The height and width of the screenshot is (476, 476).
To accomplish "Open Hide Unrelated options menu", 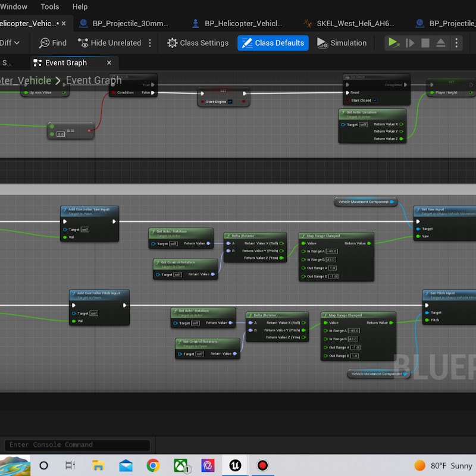I will 150,43.
